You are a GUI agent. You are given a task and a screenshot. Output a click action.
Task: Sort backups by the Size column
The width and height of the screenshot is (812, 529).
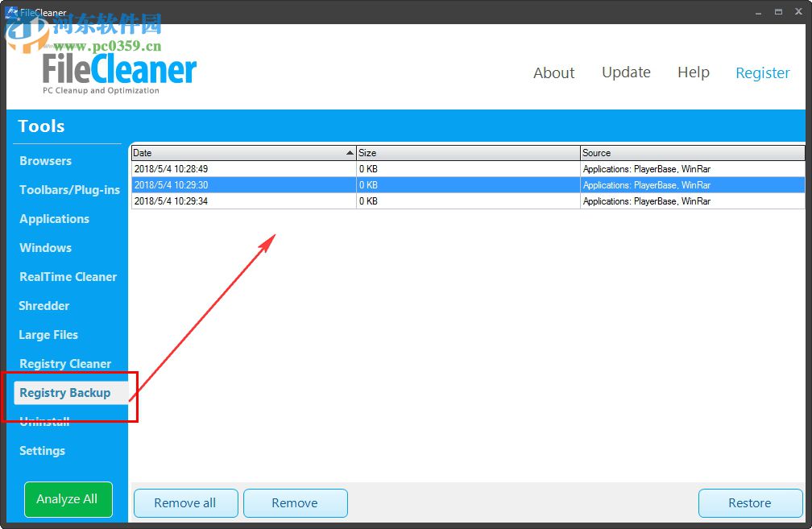tap(467, 152)
